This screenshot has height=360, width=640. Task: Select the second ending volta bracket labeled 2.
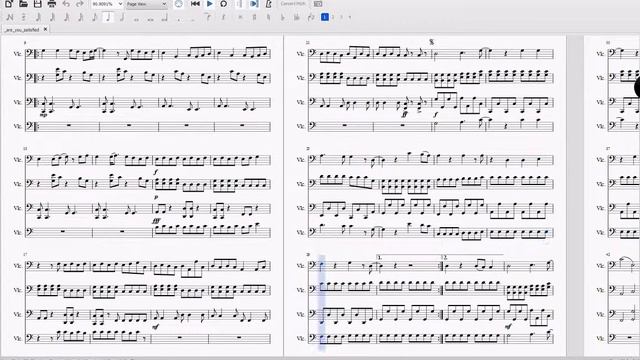[x=473, y=257]
